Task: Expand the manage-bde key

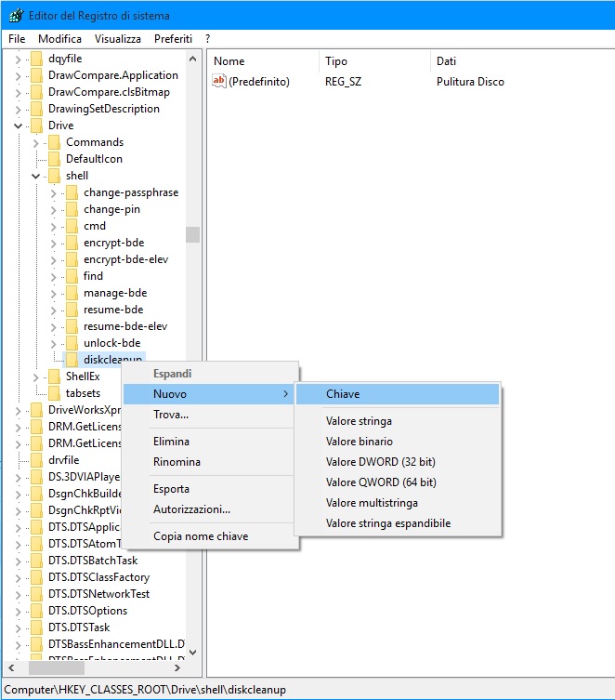Action: [54, 294]
